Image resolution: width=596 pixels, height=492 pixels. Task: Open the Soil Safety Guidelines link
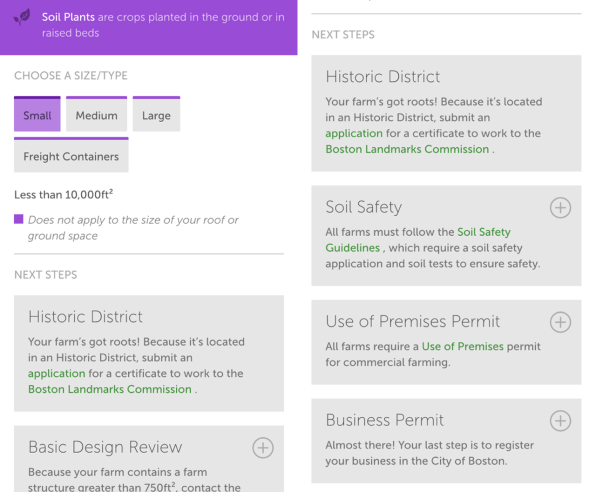click(418, 240)
